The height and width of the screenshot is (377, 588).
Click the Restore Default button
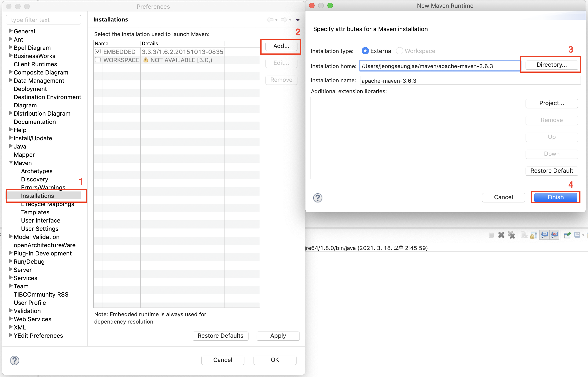(552, 170)
